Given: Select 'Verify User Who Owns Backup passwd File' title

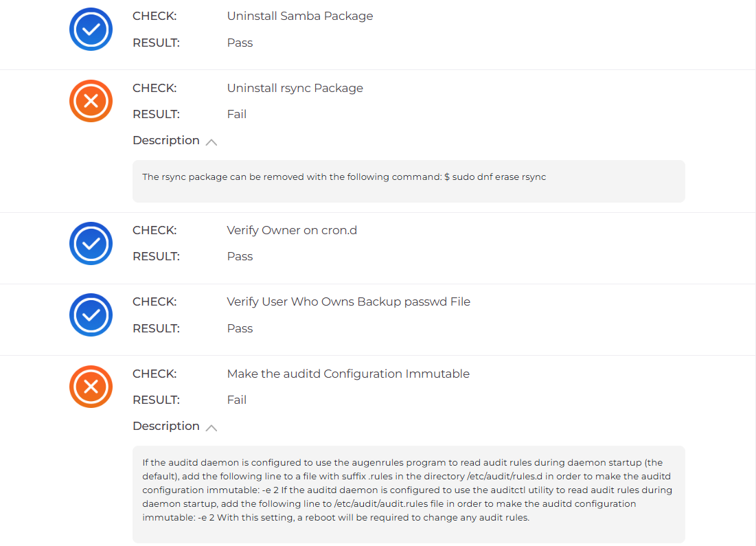Looking at the screenshot, I should point(348,302).
